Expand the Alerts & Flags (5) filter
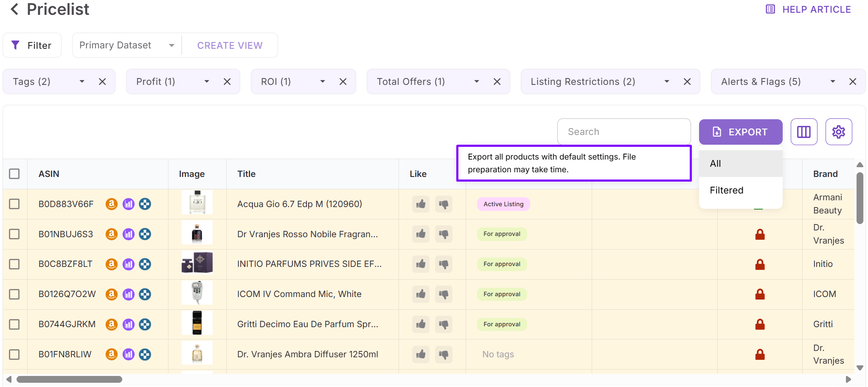868x387 pixels. [832, 81]
